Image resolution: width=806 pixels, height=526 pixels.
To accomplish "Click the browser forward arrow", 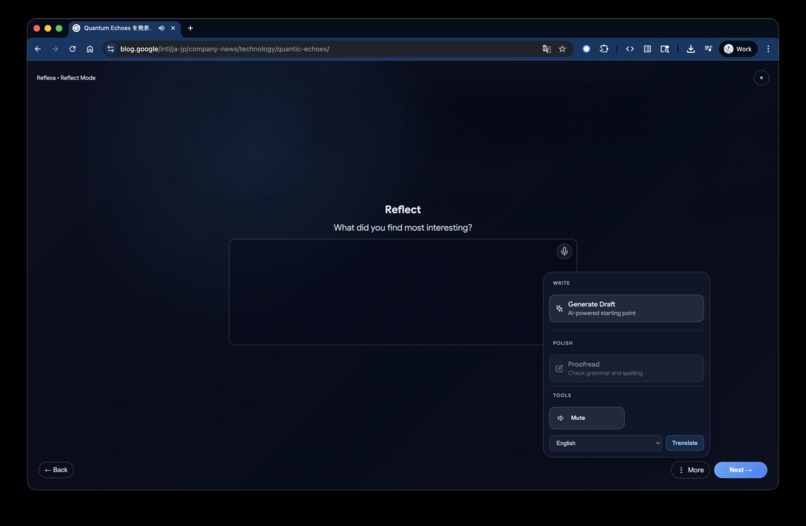I will (55, 49).
